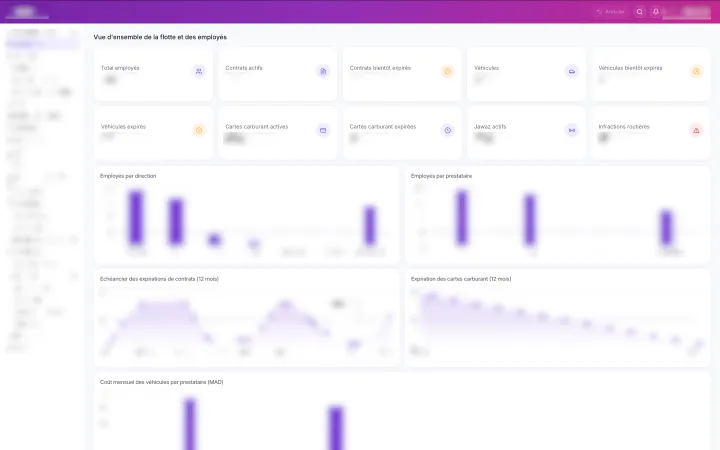This screenshot has width=720, height=450.
Task: Click the Véhicules bientôt expirés label
Action: (x=630, y=68)
